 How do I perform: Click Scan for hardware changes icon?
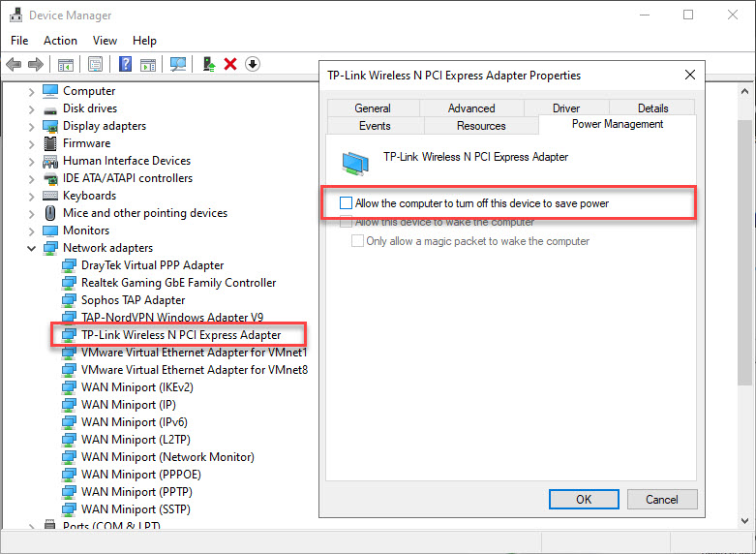178,64
